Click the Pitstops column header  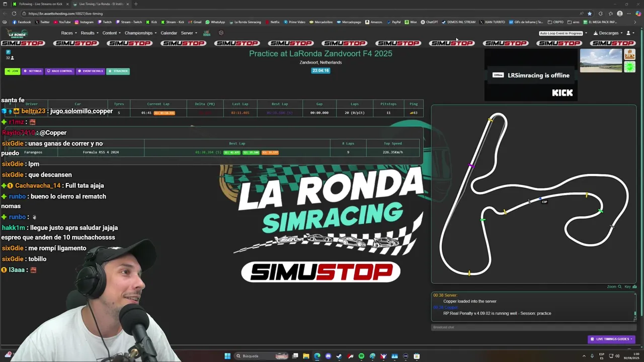point(388,104)
